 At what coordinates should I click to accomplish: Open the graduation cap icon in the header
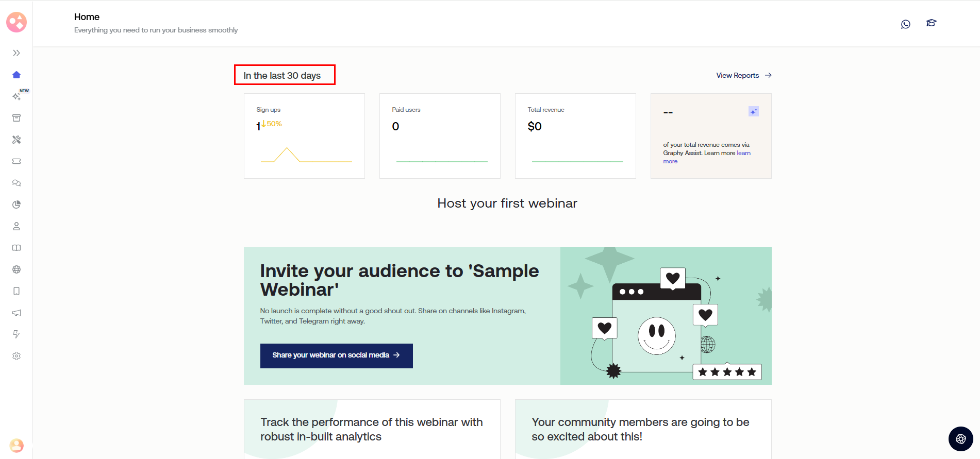tap(931, 23)
